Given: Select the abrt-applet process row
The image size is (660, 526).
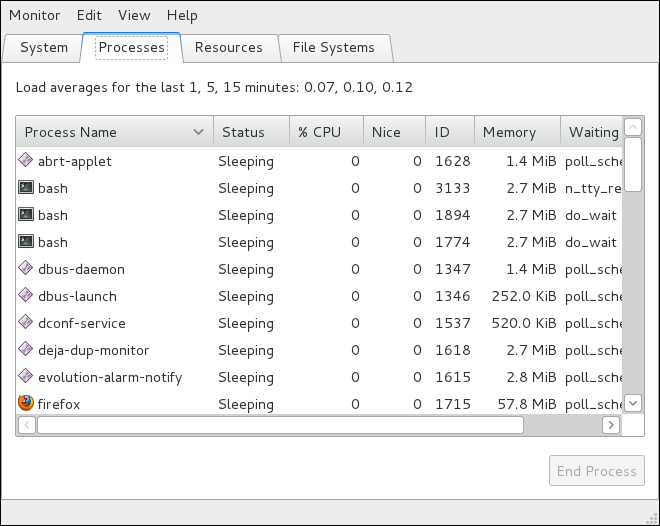Looking at the screenshot, I should [319, 161].
